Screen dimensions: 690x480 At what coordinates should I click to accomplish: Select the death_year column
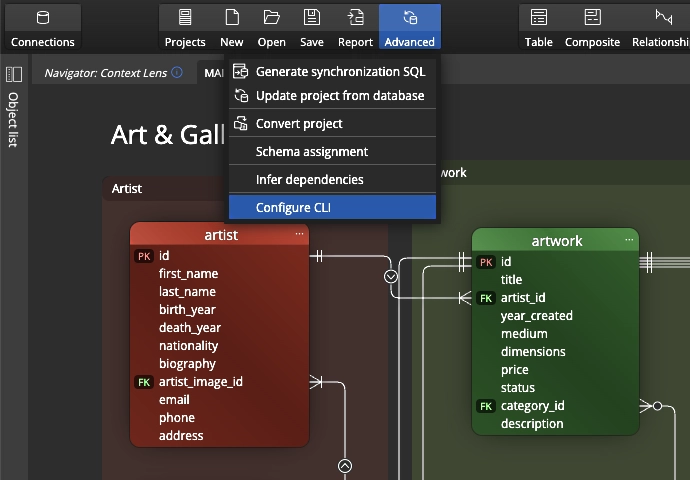[x=190, y=328]
